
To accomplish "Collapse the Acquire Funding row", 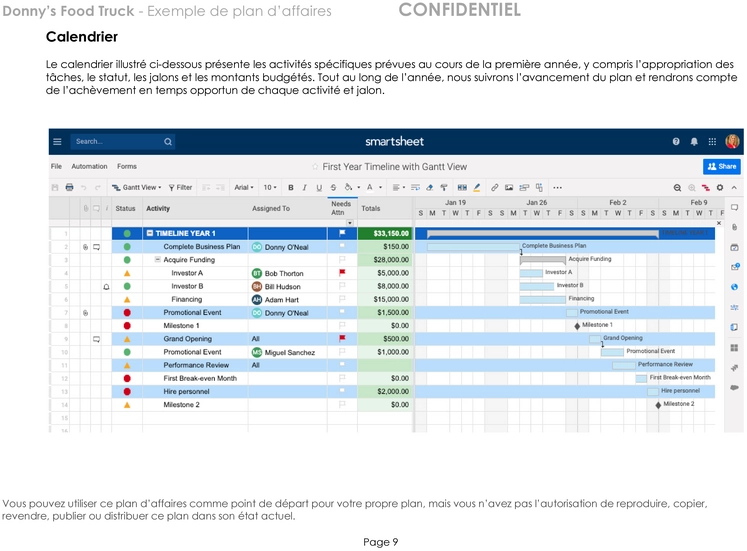I will tap(157, 260).
